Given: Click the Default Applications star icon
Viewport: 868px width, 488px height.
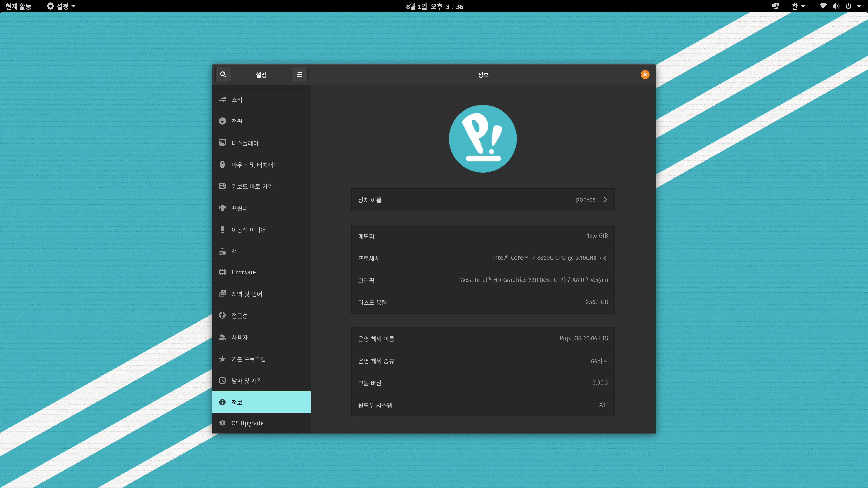Looking at the screenshot, I should point(222,359).
